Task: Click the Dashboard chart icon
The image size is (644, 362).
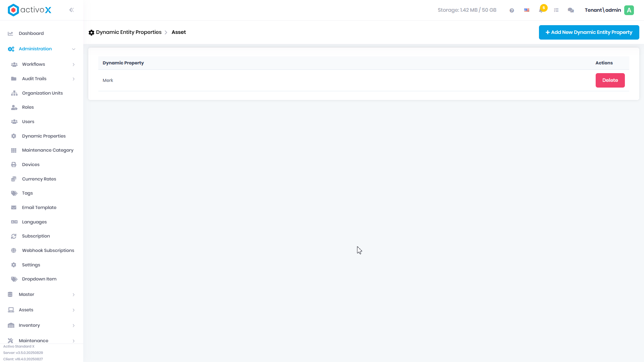Action: 10,34
